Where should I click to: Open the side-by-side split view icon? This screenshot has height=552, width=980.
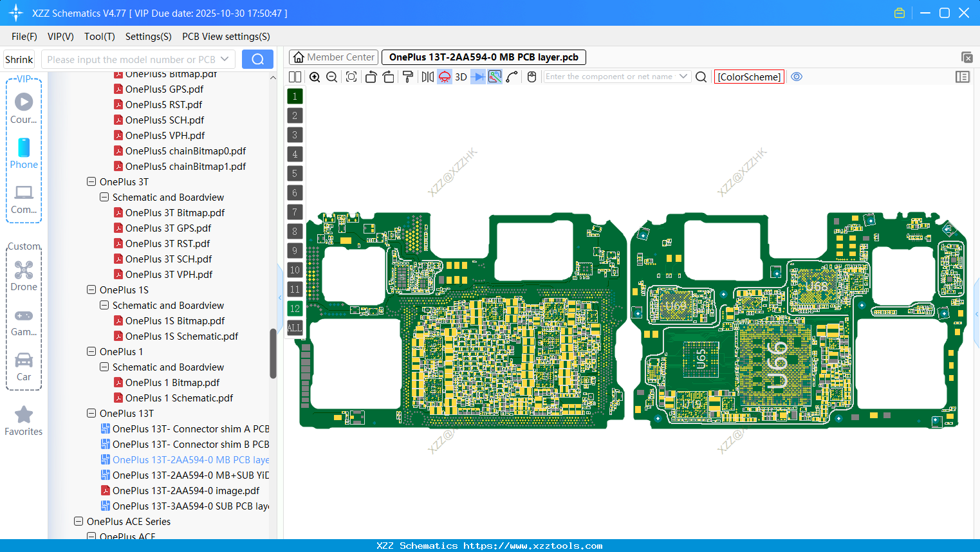tap(294, 77)
